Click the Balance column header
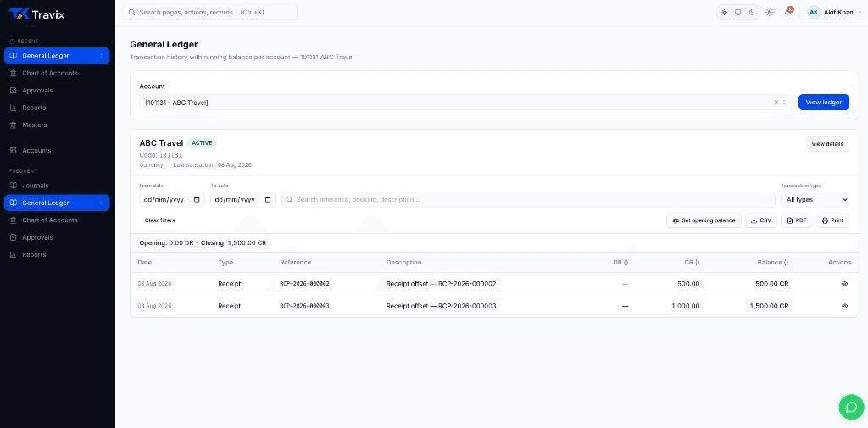 click(773, 263)
